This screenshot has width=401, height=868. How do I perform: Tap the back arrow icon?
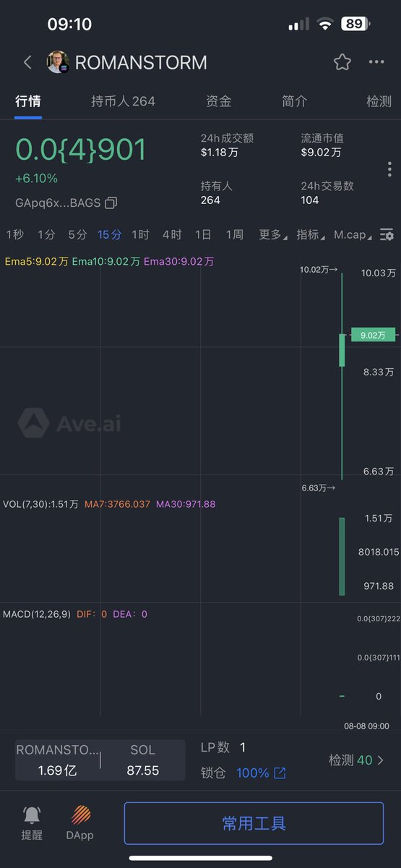tap(27, 62)
